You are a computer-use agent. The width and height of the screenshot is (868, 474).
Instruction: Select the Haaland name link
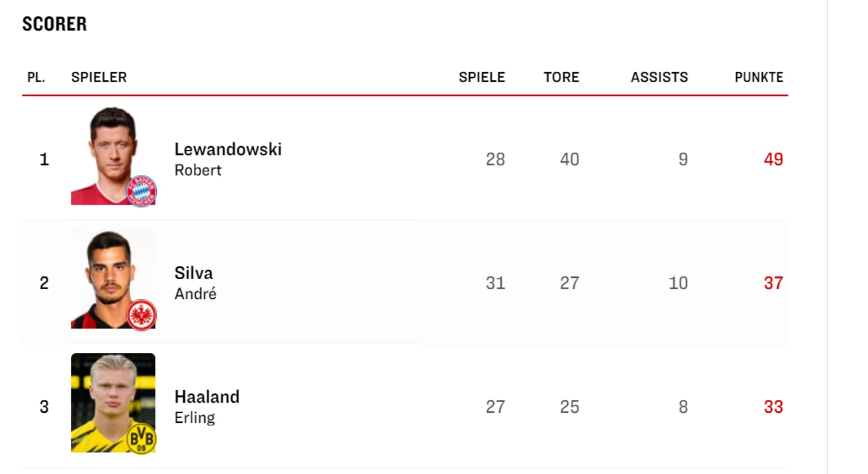pyautogui.click(x=207, y=396)
